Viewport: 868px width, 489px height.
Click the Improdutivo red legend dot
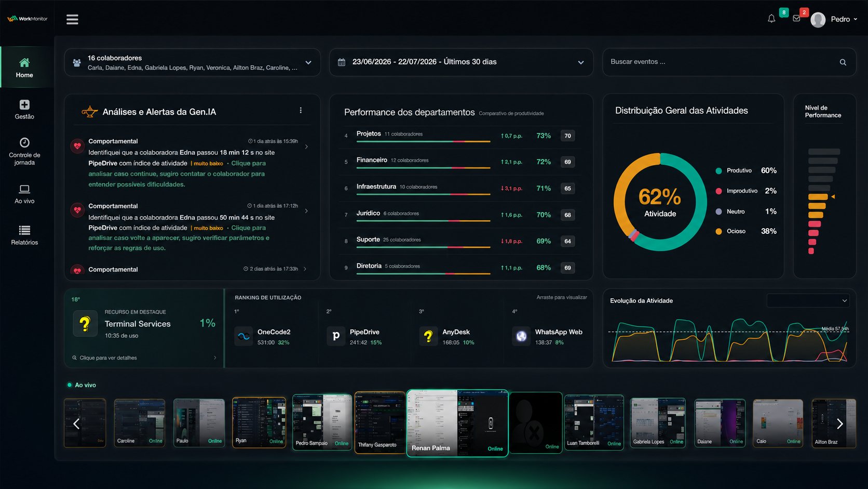tap(718, 191)
